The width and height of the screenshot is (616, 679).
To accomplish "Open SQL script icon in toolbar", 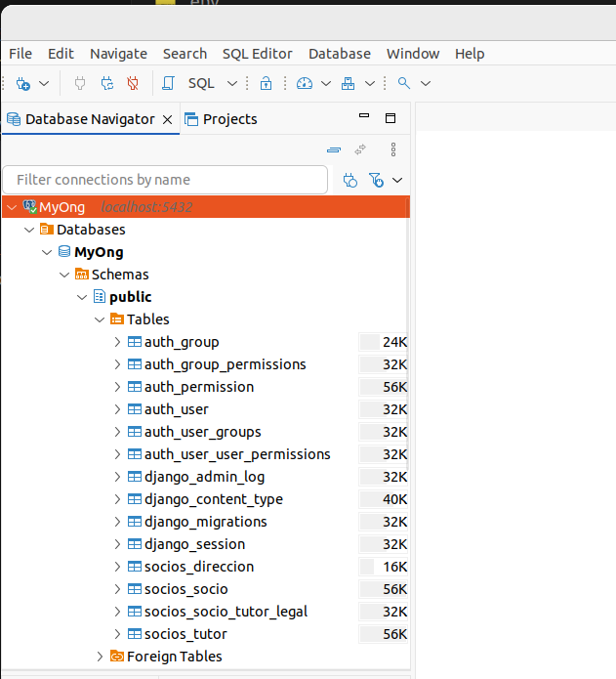I will click(168, 83).
